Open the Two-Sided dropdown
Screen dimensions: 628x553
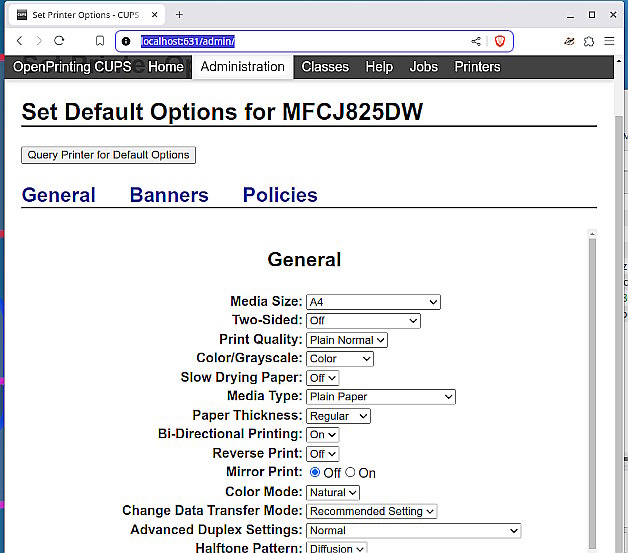(363, 321)
